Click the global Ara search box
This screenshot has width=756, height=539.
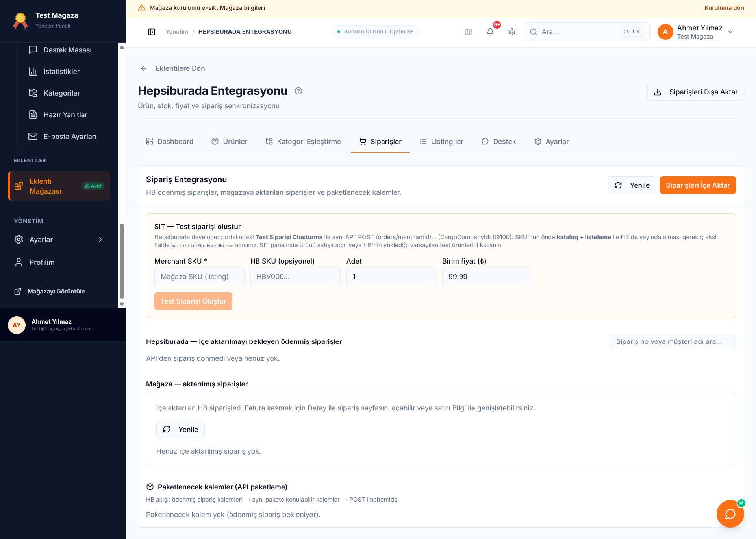coord(587,32)
